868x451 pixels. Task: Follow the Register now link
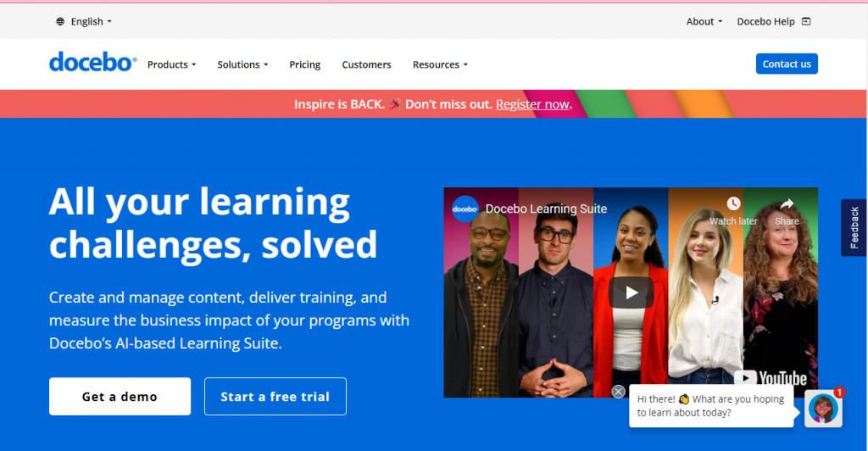coord(532,104)
